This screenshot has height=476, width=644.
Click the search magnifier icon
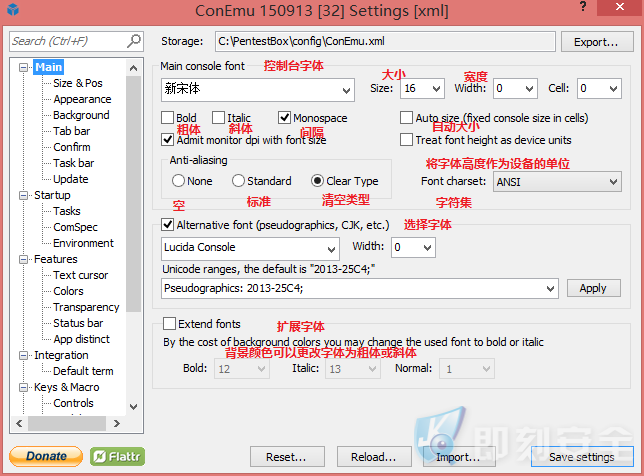pyautogui.click(x=133, y=41)
